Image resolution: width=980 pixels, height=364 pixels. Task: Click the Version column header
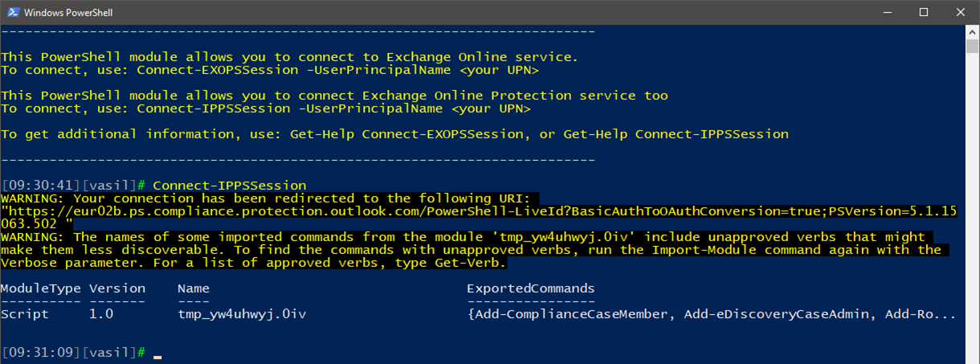117,288
